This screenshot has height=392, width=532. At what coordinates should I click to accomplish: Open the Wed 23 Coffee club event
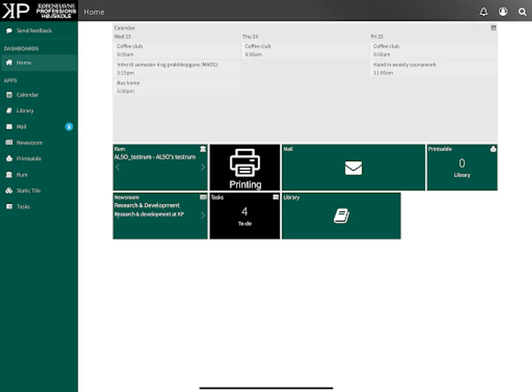click(177, 50)
